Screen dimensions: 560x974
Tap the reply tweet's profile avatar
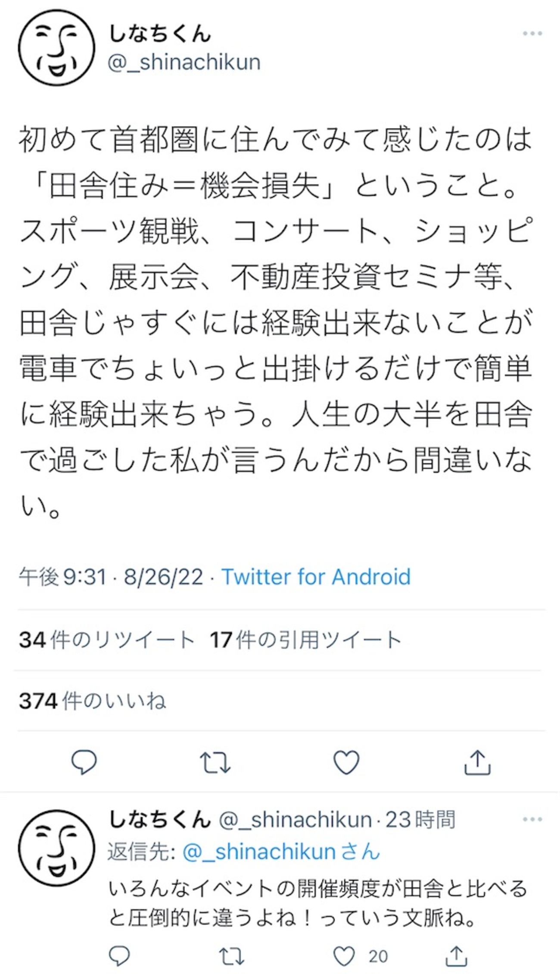click(56, 847)
